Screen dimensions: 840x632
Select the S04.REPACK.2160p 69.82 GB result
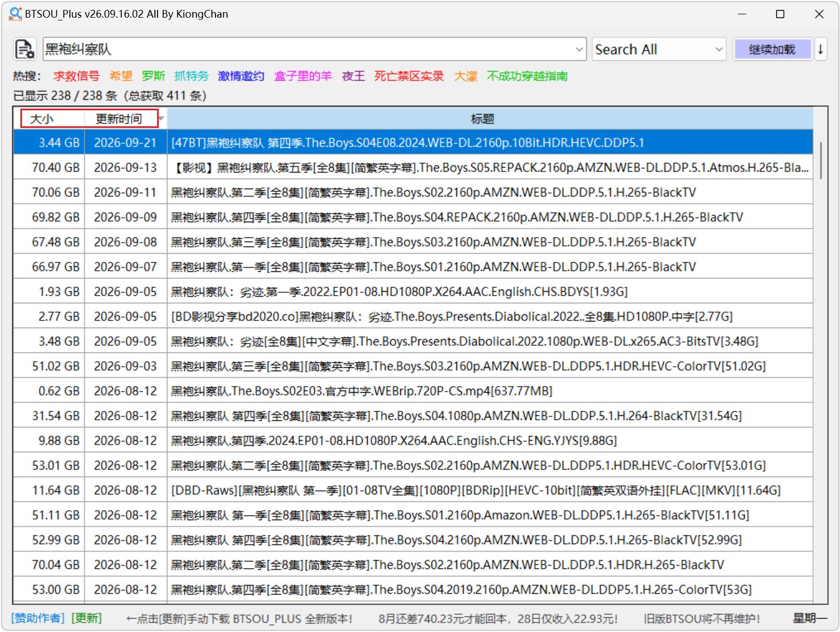click(x=413, y=217)
